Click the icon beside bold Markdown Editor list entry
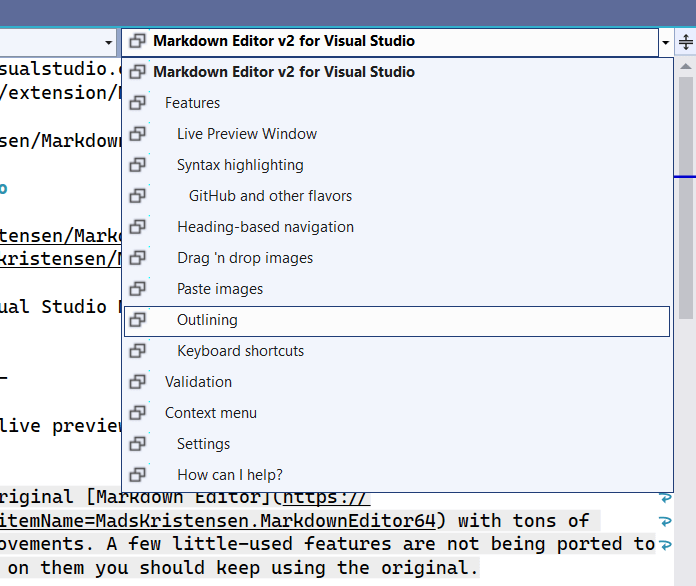696x586 pixels. [138, 72]
